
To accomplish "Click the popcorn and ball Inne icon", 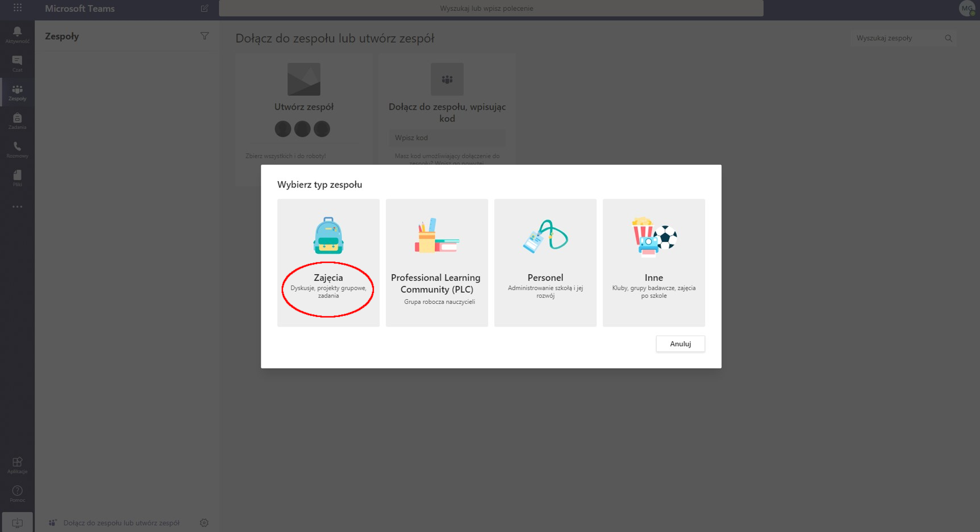I will coord(654,237).
